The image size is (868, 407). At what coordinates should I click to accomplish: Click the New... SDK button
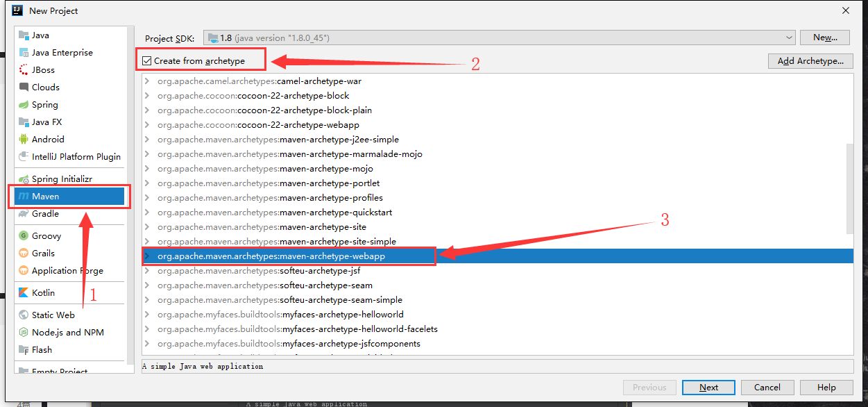pos(825,38)
